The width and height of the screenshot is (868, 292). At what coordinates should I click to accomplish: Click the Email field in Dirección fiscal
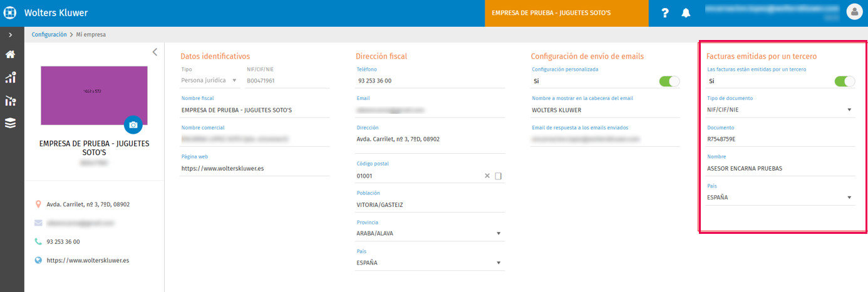(x=430, y=110)
